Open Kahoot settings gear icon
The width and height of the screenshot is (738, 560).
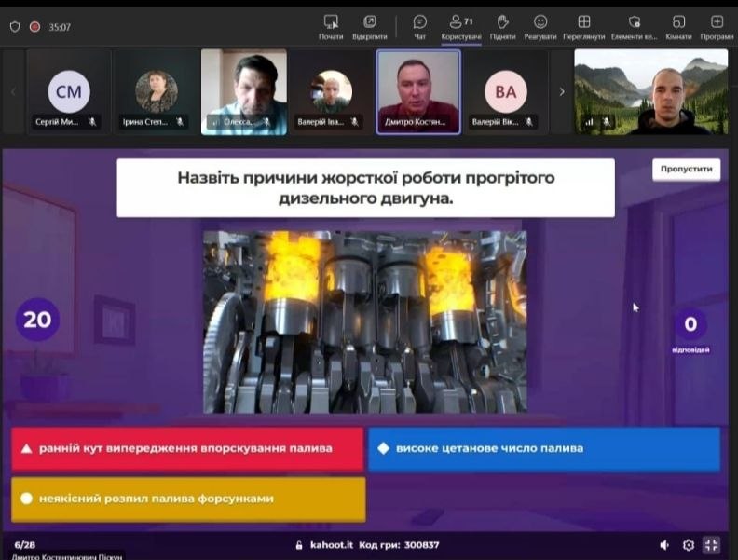tap(689, 545)
